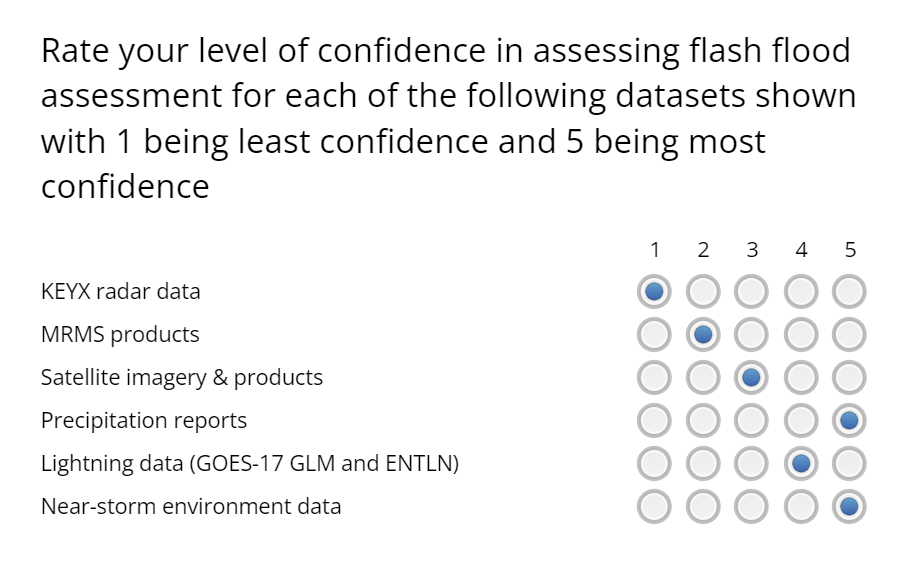
Task: Rate Precipitation reports as 5
Action: point(850,421)
